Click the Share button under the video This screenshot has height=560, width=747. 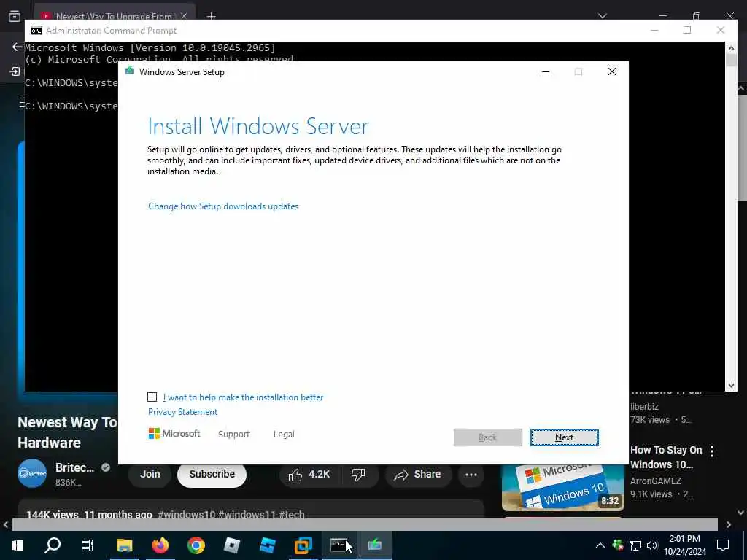[x=418, y=474]
